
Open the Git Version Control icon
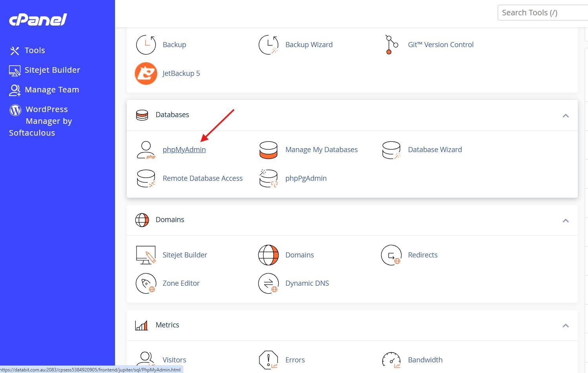coord(391,44)
